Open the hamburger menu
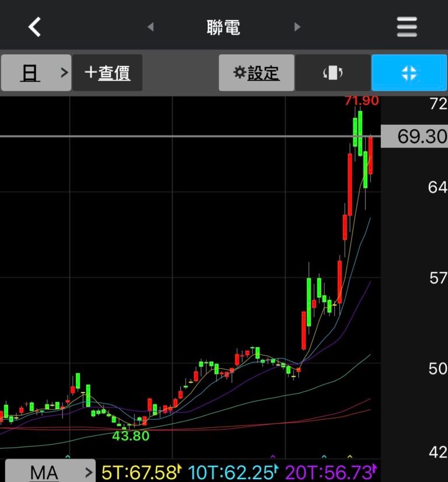 click(407, 27)
